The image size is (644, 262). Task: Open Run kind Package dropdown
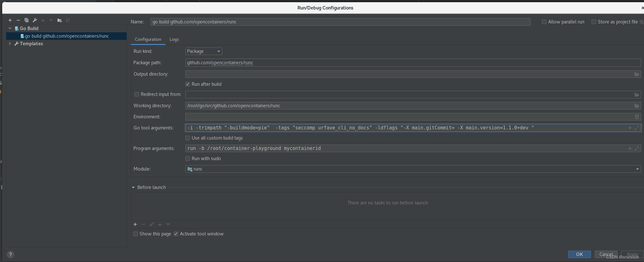(204, 51)
